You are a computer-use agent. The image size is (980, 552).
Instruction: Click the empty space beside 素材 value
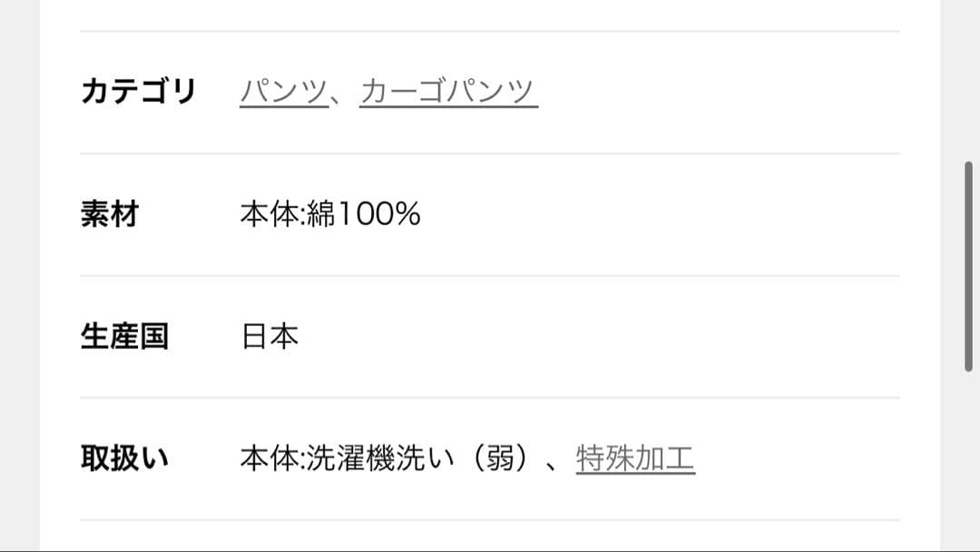tap(635, 213)
